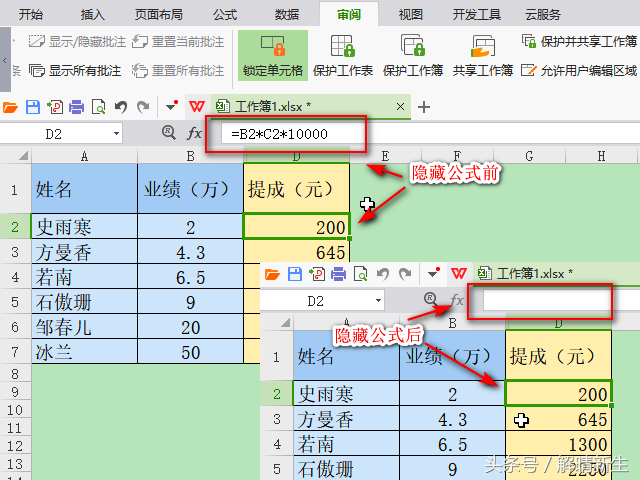This screenshot has width=640, height=480.
Task: Export PDF icon in inset toolbar
Action: (317, 274)
